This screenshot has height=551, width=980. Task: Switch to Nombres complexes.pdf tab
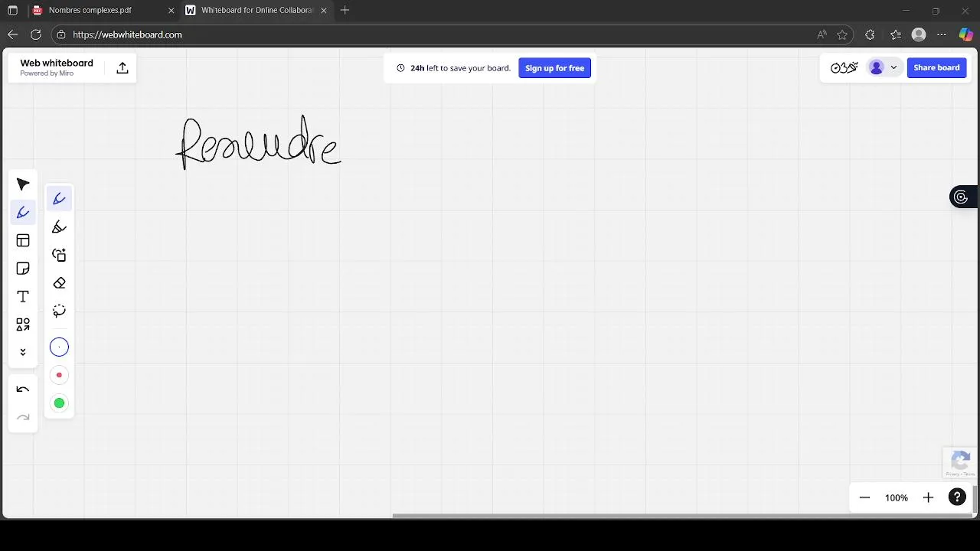click(102, 10)
